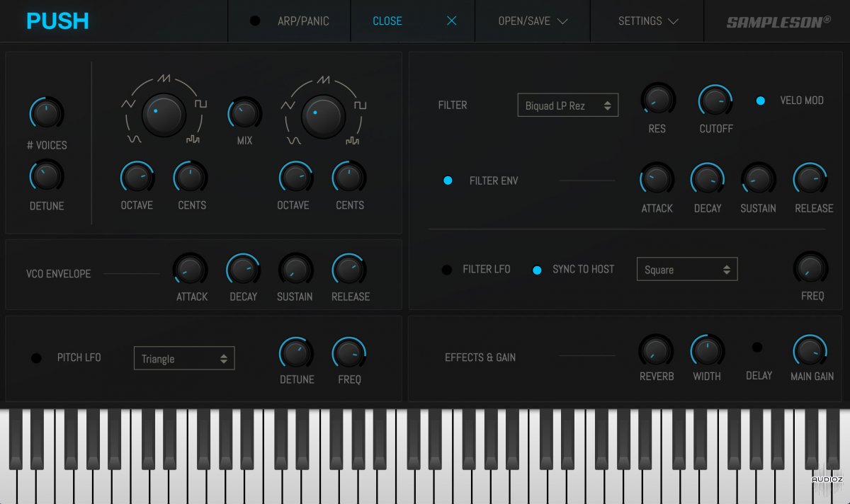Click the right oscillator's large waveform selector knob
The height and width of the screenshot is (504, 850).
tap(324, 116)
